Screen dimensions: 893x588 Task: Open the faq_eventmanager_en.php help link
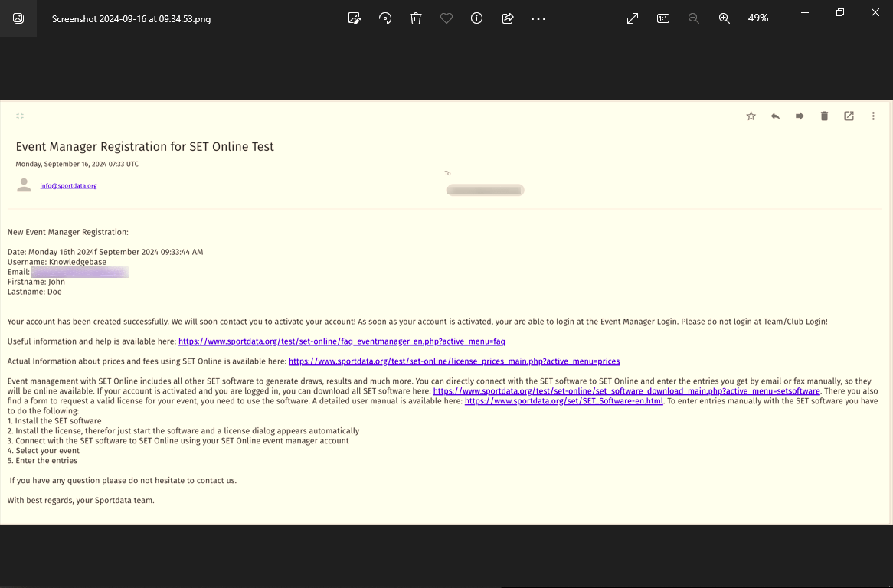click(x=342, y=341)
